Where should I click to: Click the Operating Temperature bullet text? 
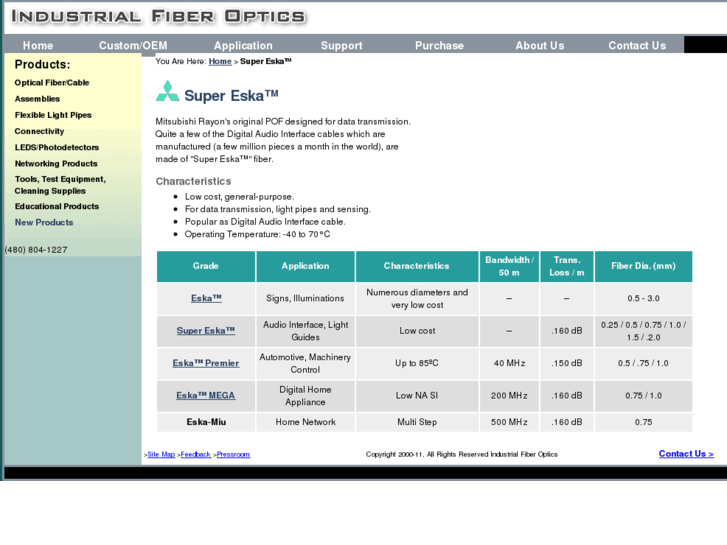click(257, 234)
